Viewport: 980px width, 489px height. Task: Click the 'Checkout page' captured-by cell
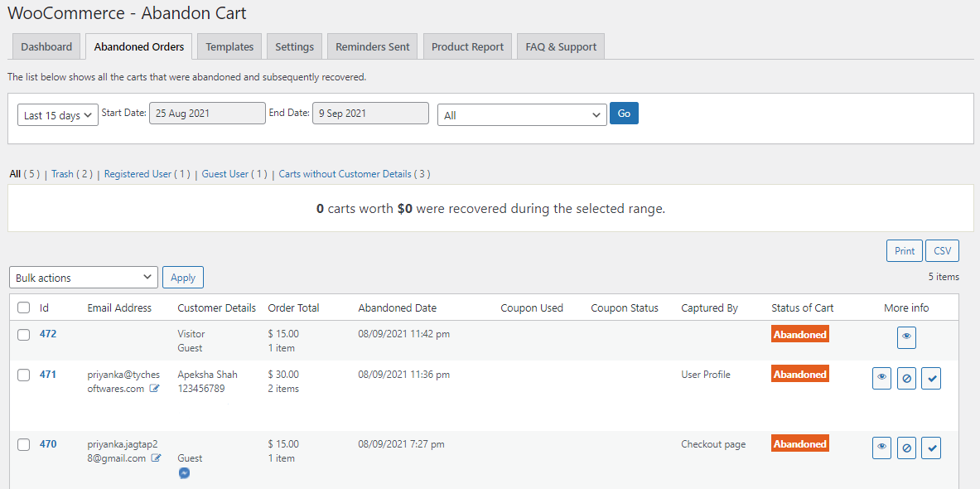point(713,444)
